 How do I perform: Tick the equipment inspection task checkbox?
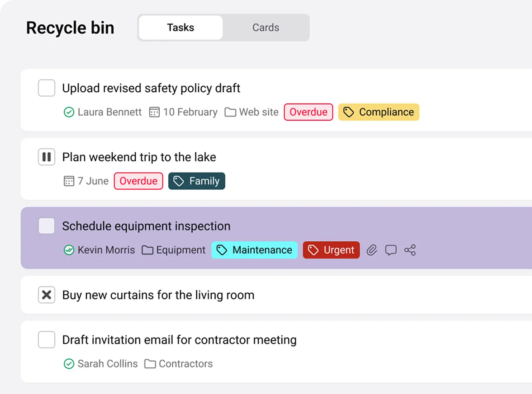coord(47,226)
